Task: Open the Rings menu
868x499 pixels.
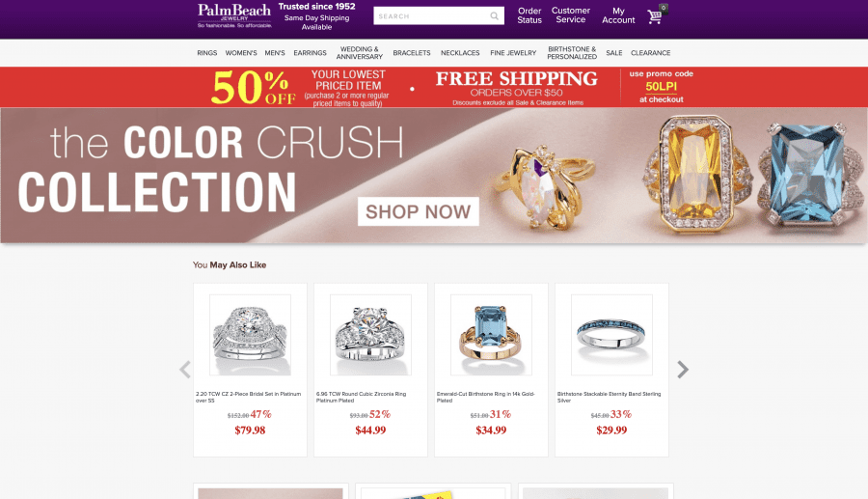Action: pyautogui.click(x=207, y=53)
